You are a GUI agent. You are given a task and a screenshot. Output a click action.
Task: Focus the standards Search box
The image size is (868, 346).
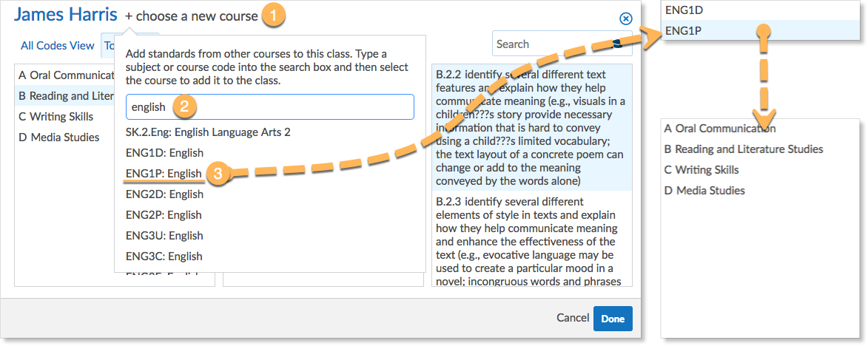[x=551, y=44]
